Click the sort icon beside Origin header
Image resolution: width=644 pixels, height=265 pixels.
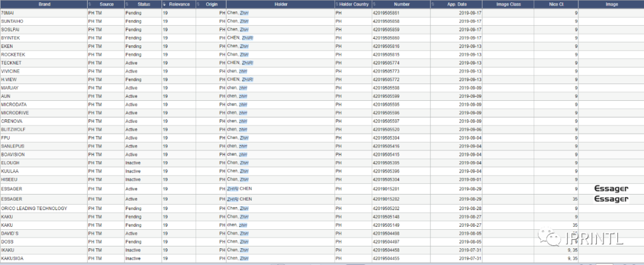pos(198,4)
